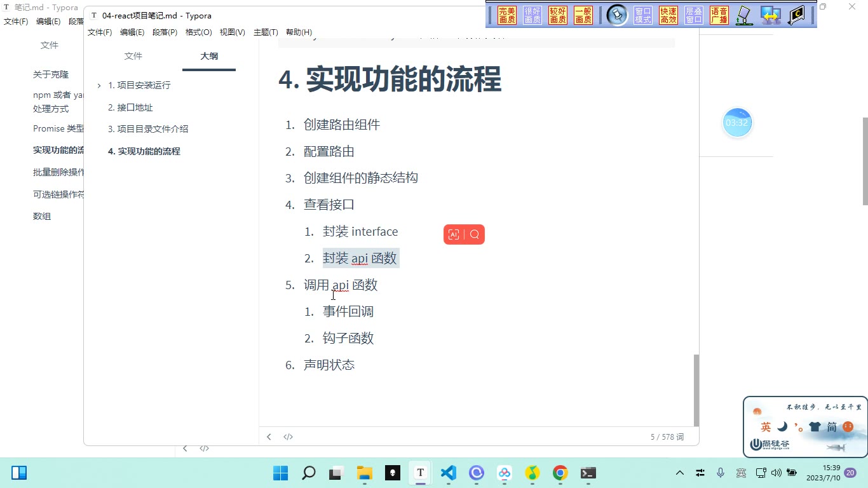Select the 较好画质 quality button
This screenshot has width=868, height=488.
[x=558, y=15]
